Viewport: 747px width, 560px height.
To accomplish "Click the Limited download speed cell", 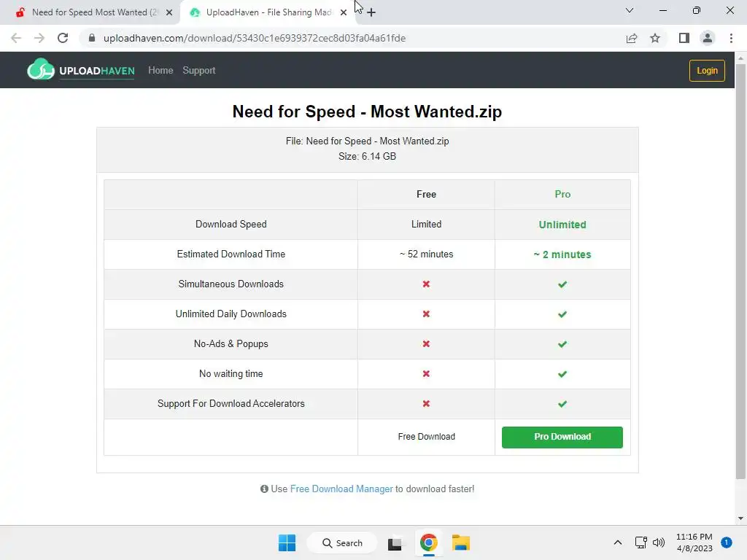I will point(426,225).
